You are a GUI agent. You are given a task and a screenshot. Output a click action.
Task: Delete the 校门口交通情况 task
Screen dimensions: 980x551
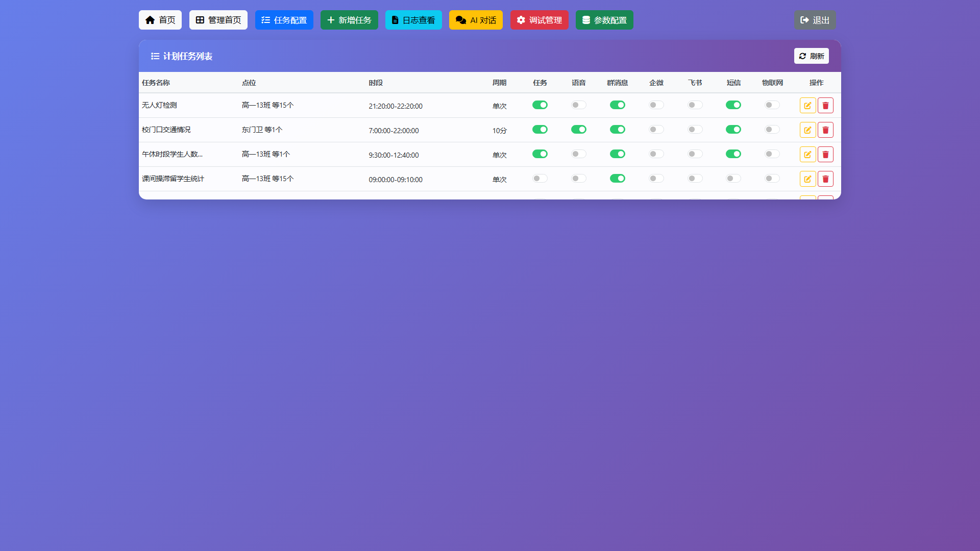pyautogui.click(x=825, y=130)
